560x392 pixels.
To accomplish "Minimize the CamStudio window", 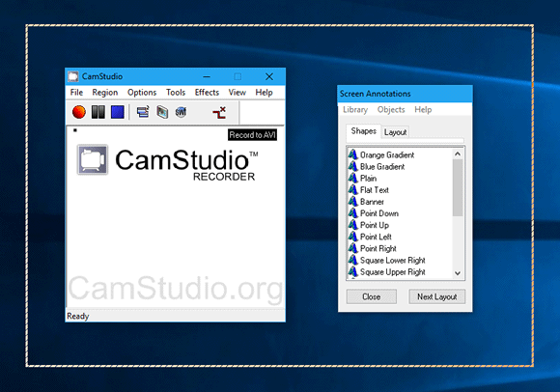I will [207, 76].
